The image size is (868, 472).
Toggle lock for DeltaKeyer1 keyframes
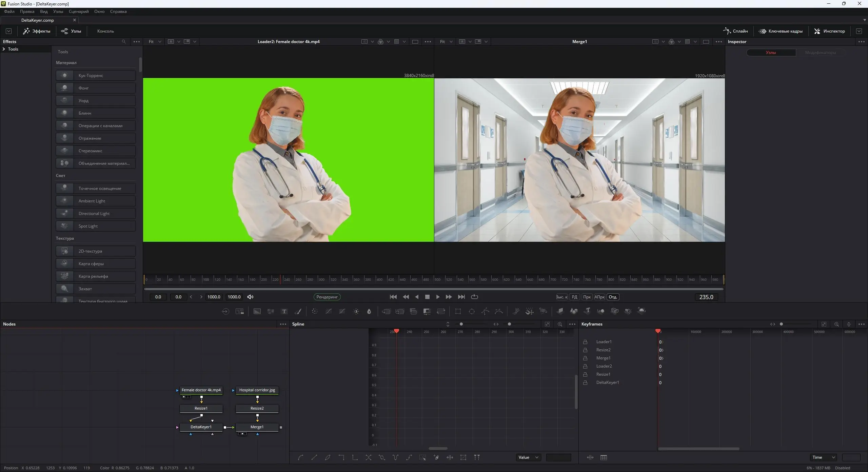585,382
